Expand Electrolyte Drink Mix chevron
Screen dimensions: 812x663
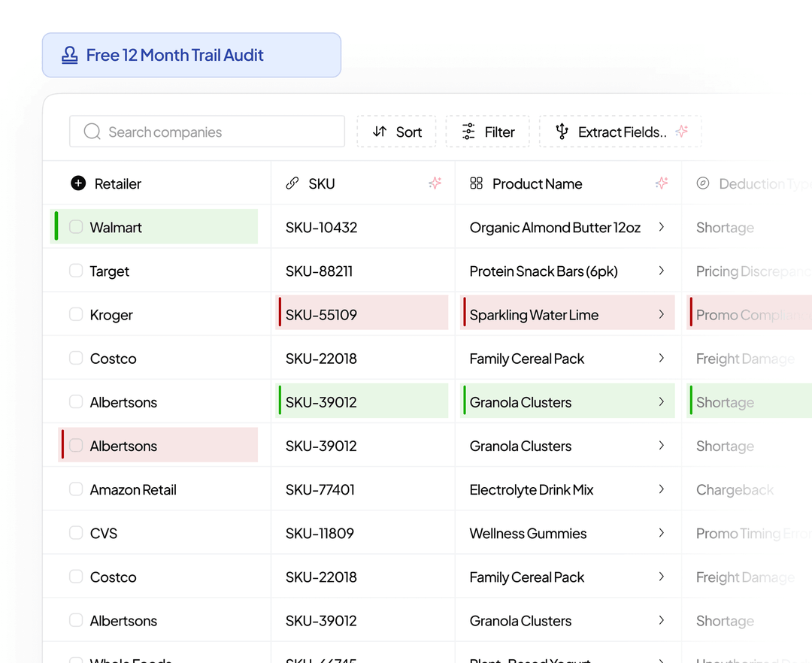pos(662,489)
